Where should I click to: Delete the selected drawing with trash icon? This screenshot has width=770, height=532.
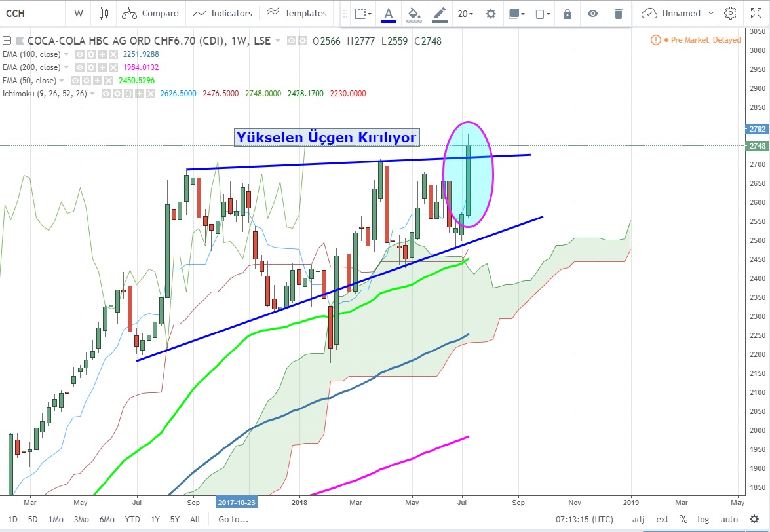pos(618,14)
